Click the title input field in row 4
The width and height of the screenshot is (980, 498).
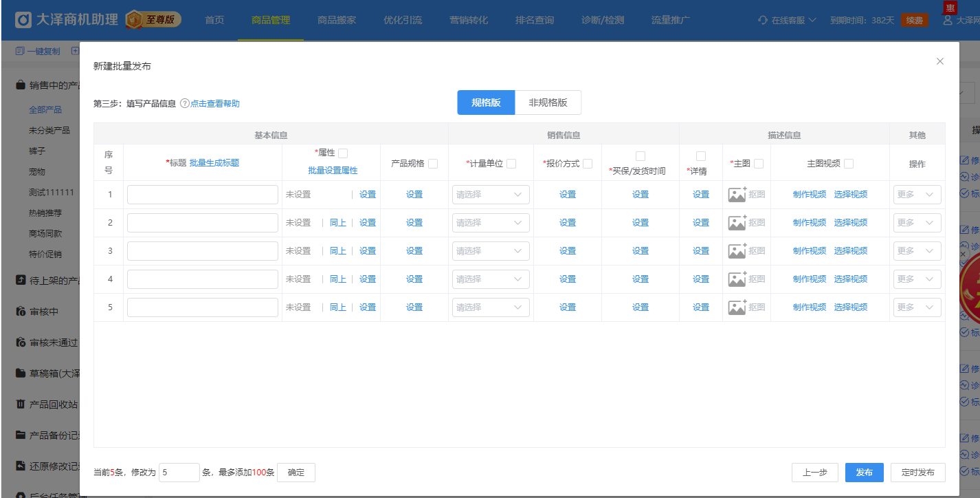(203, 279)
